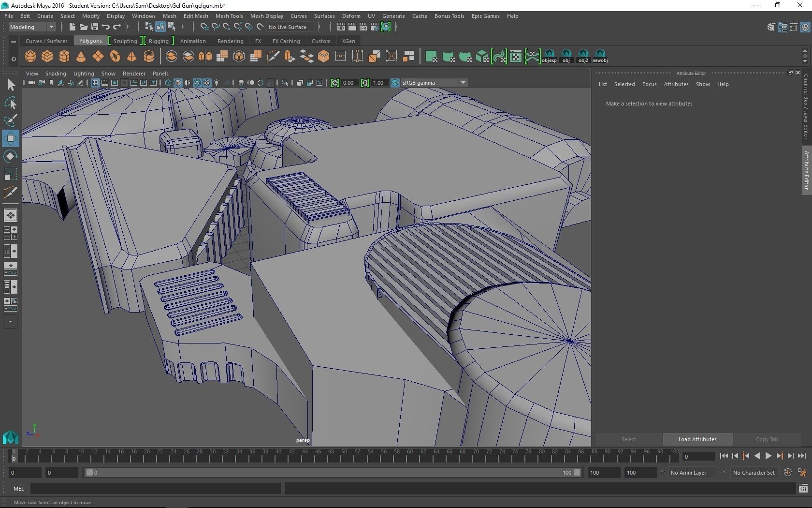Switch to the Rigging shelf tab

tap(159, 41)
